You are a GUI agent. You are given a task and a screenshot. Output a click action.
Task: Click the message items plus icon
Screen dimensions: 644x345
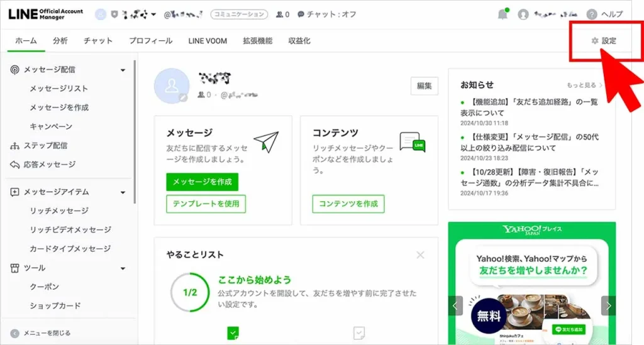pyautogui.click(x=15, y=192)
